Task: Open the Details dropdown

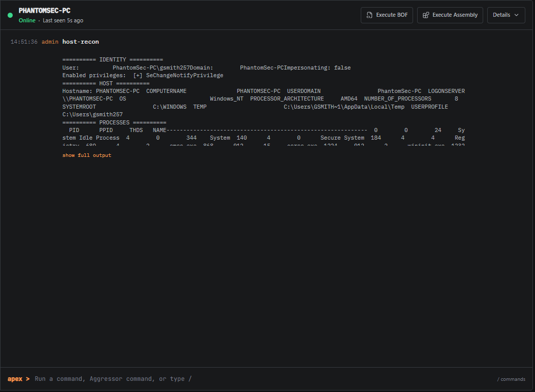Action: pos(506,15)
